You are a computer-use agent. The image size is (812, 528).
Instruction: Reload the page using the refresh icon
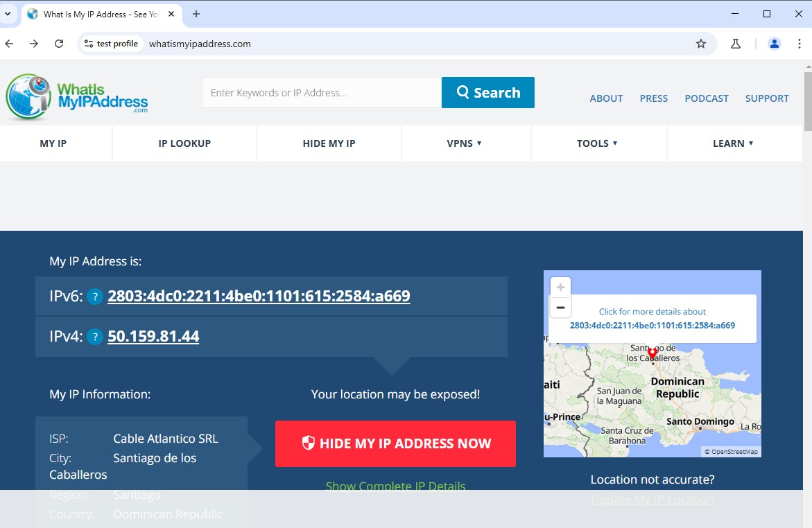tap(59, 44)
